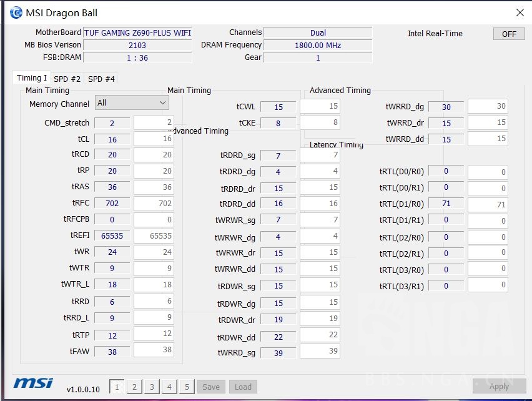Click the MB Bios Version value 2103
Viewport: 532px width, 401px height.
137,45
